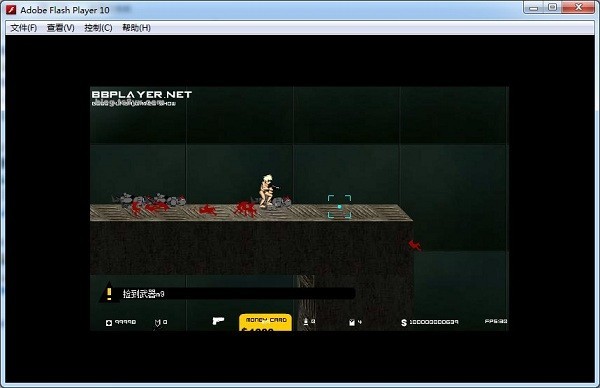The height and width of the screenshot is (388, 600).
Task: Click the cyan aiming crosshair reticle
Action: coord(339,207)
